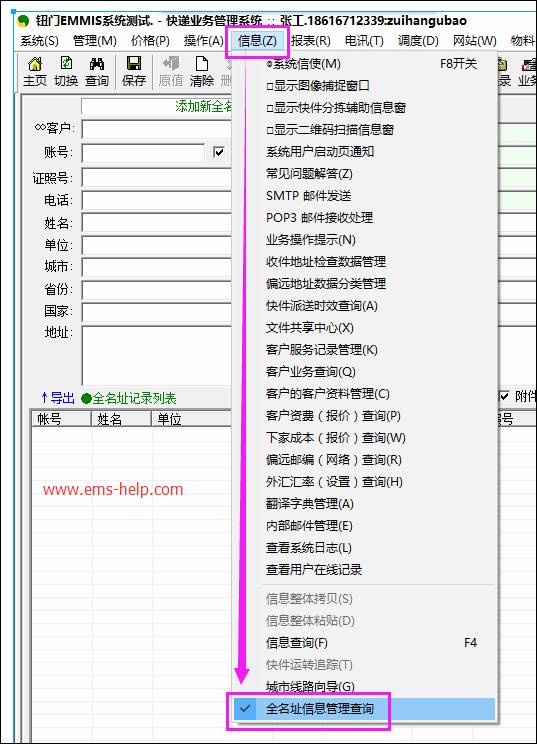Click the 主页 home icon in toolbar
The height and width of the screenshot is (744, 537).
point(35,71)
